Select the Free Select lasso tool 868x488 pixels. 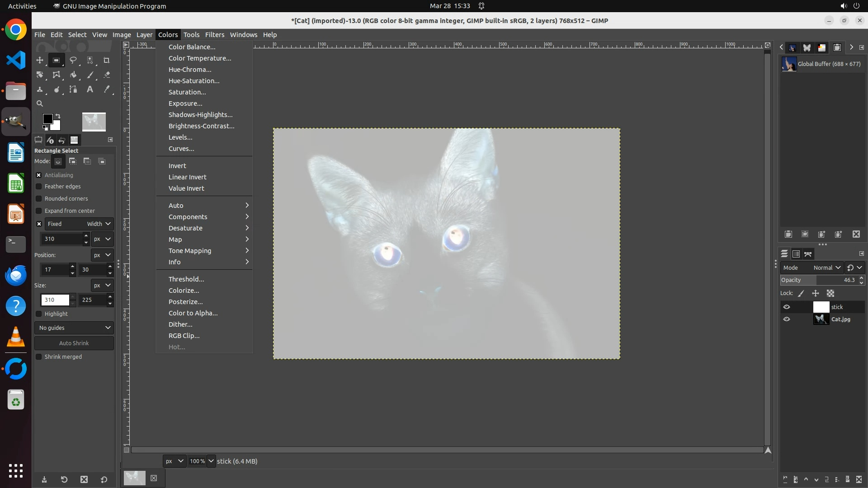click(x=73, y=60)
